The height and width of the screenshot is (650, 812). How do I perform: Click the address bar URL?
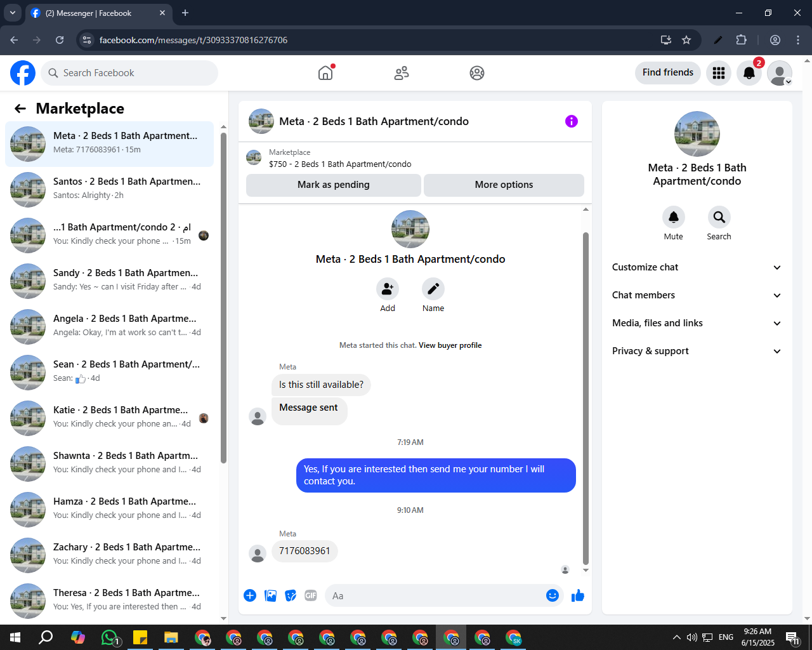[x=193, y=40]
